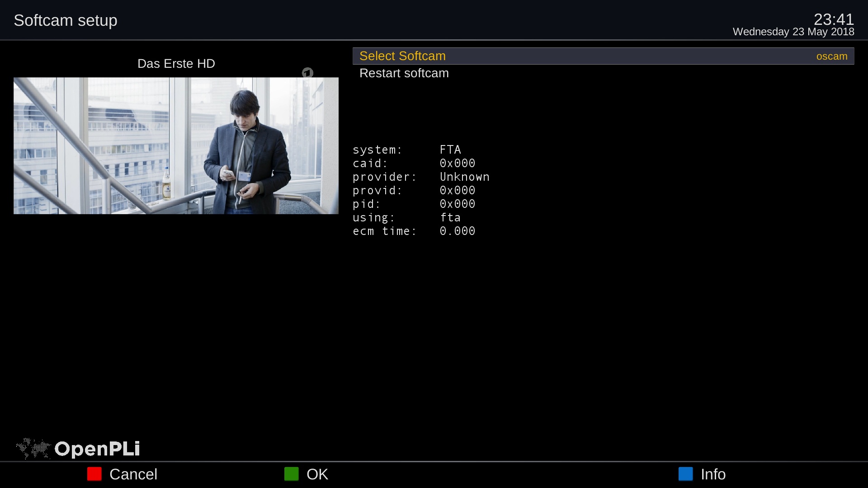Click the 'provider: Unknown' info line
The width and height of the screenshot is (868, 488).
coord(421,177)
